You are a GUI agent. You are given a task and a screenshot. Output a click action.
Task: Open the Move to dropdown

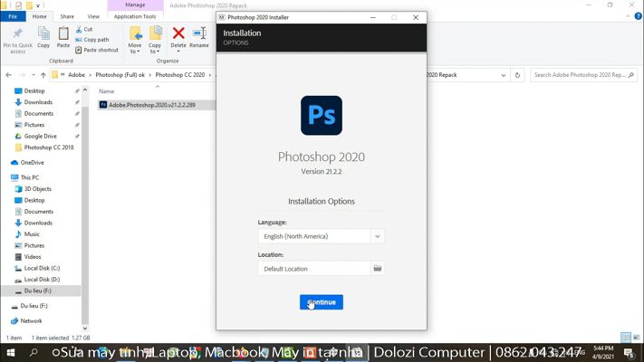coord(135,38)
